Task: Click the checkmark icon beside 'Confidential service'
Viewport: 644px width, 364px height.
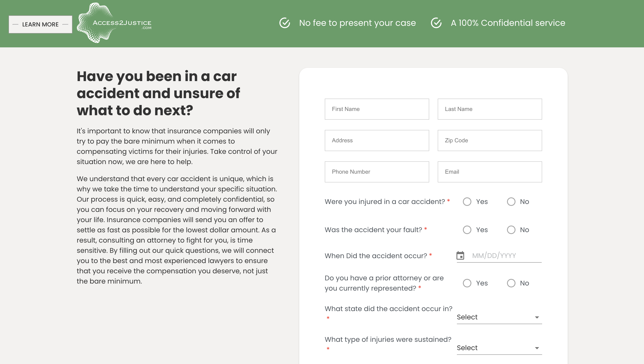Action: (x=436, y=23)
